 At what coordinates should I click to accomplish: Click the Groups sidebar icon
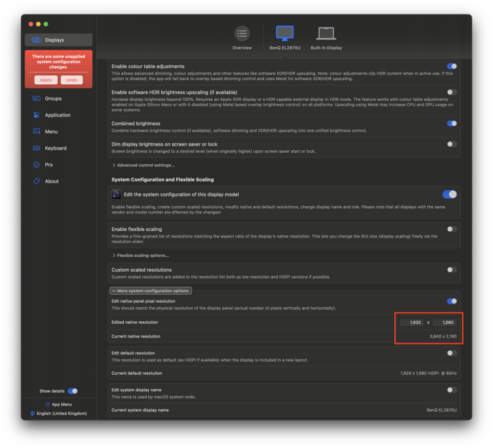[37, 99]
